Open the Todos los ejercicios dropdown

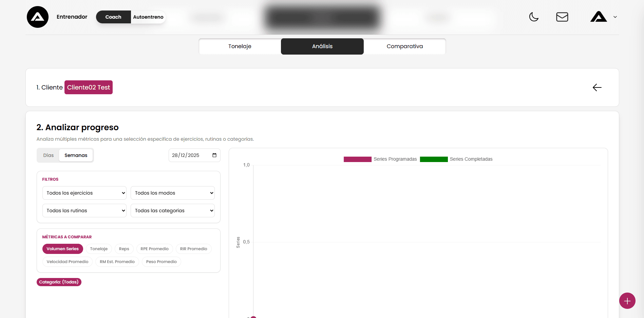(84, 193)
